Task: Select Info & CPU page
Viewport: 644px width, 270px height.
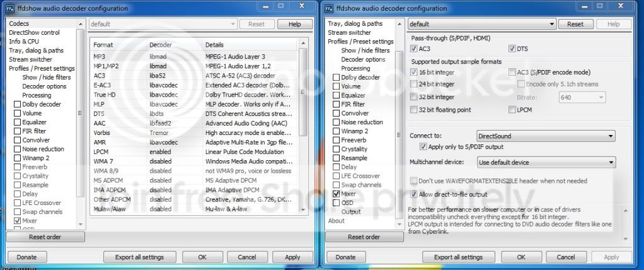Action: click(24, 42)
